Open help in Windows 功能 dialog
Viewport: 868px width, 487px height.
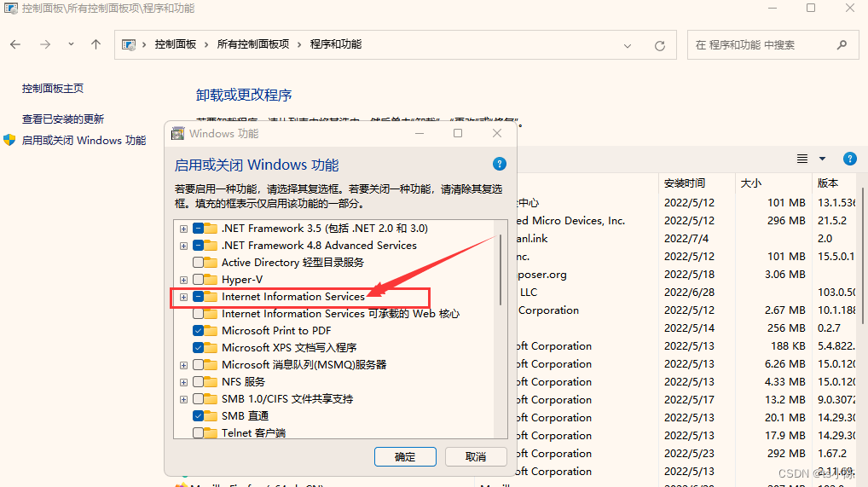point(500,164)
